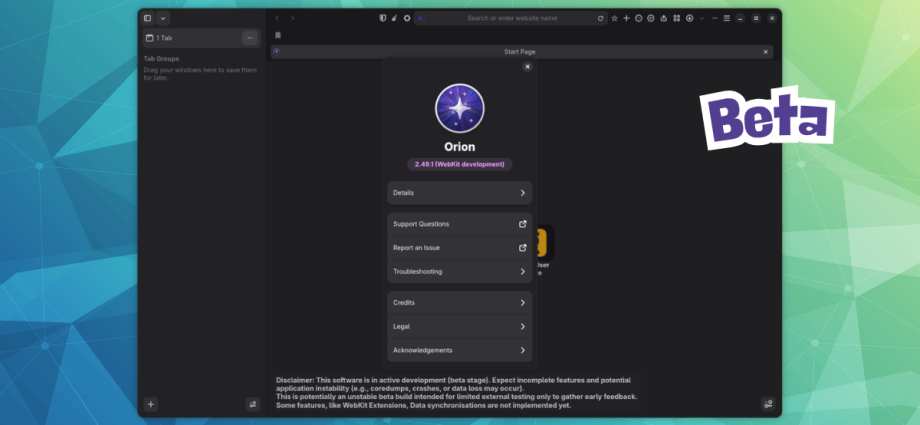Open a new tab with the toolbar plus
The height and width of the screenshot is (425, 920).
pyautogui.click(x=626, y=18)
